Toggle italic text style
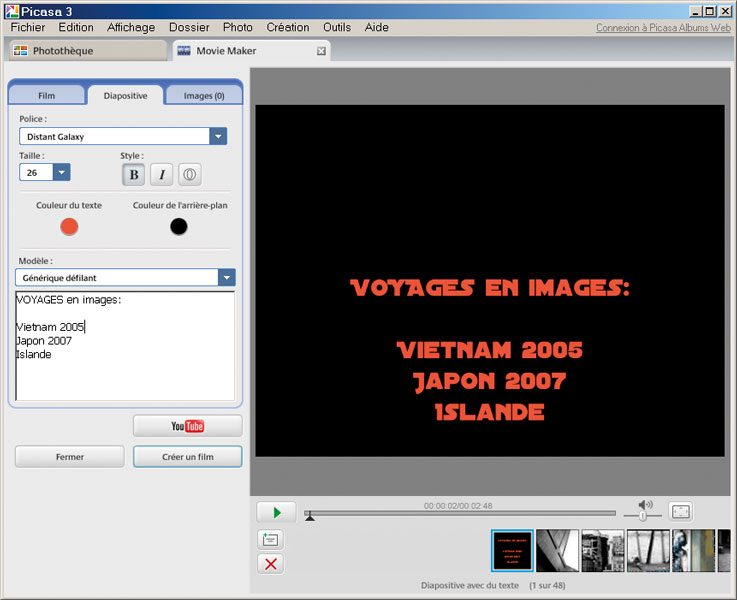The height and width of the screenshot is (600, 737). pos(162,175)
